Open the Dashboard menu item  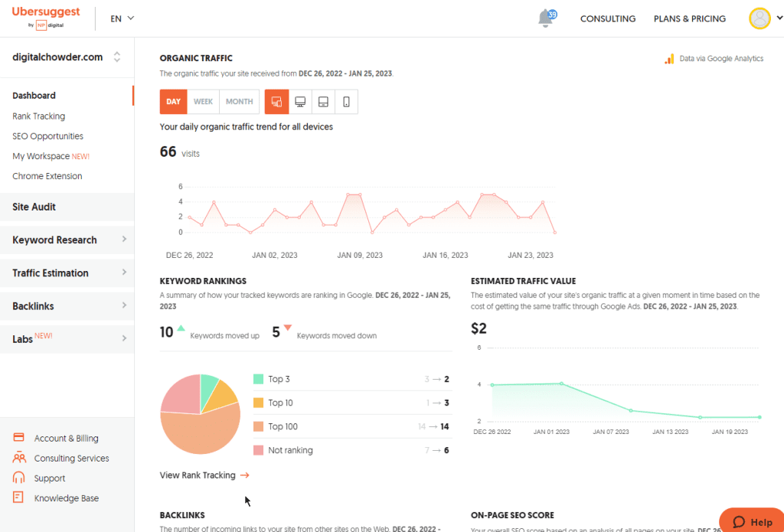pos(34,96)
